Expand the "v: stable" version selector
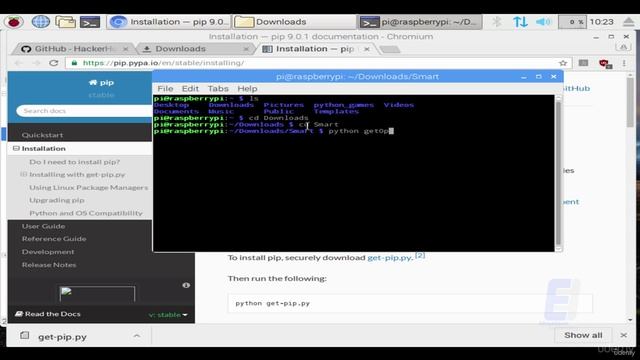The image size is (640, 360). pyautogui.click(x=168, y=315)
